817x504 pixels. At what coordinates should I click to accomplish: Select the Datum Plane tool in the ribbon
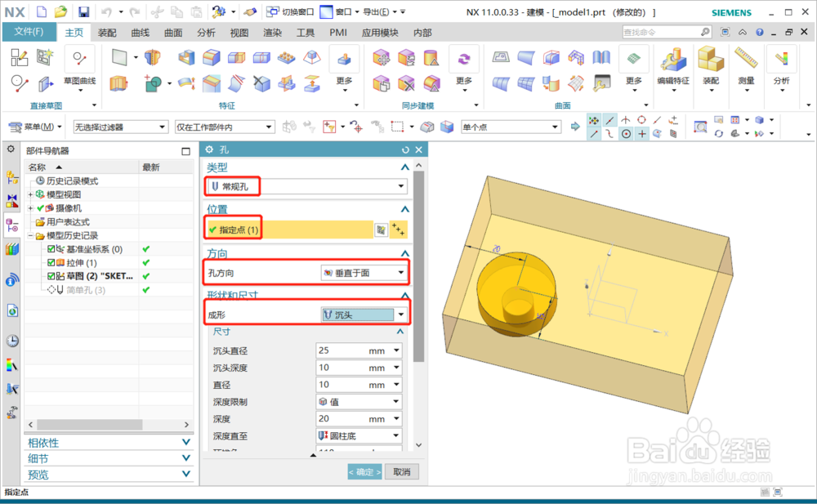pos(119,57)
